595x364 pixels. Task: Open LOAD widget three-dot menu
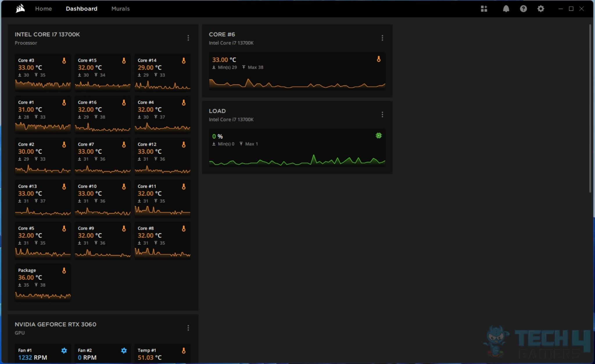(x=382, y=115)
